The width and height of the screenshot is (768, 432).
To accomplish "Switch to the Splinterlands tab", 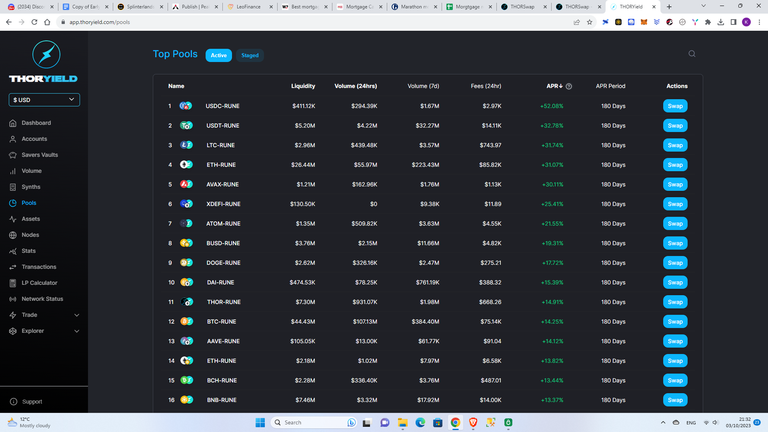I will tap(141, 7).
